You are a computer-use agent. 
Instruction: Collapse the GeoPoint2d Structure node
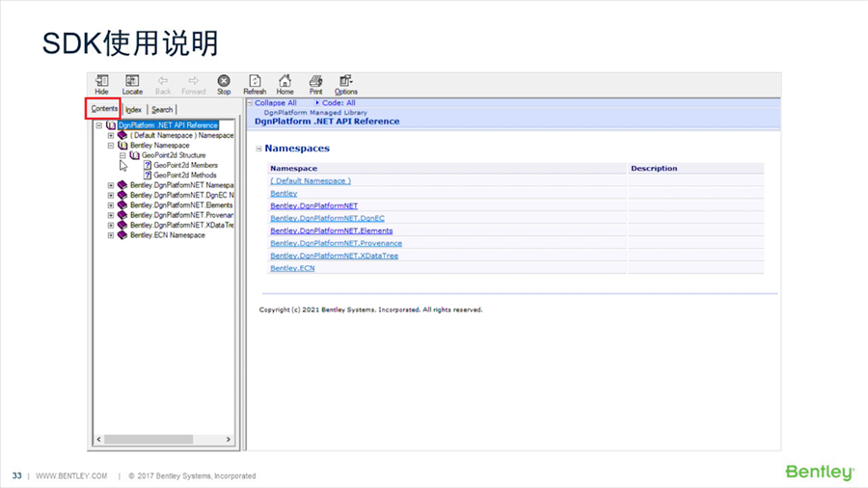pyautogui.click(x=122, y=155)
